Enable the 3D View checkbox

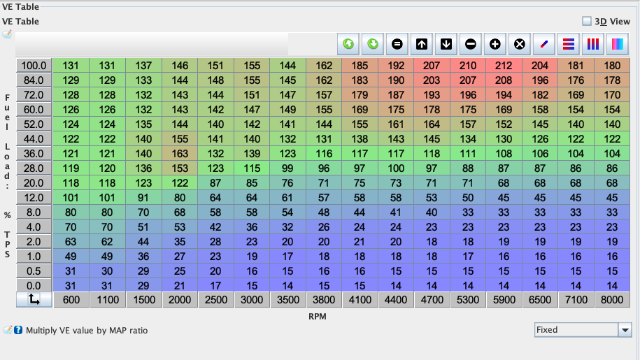587,21
